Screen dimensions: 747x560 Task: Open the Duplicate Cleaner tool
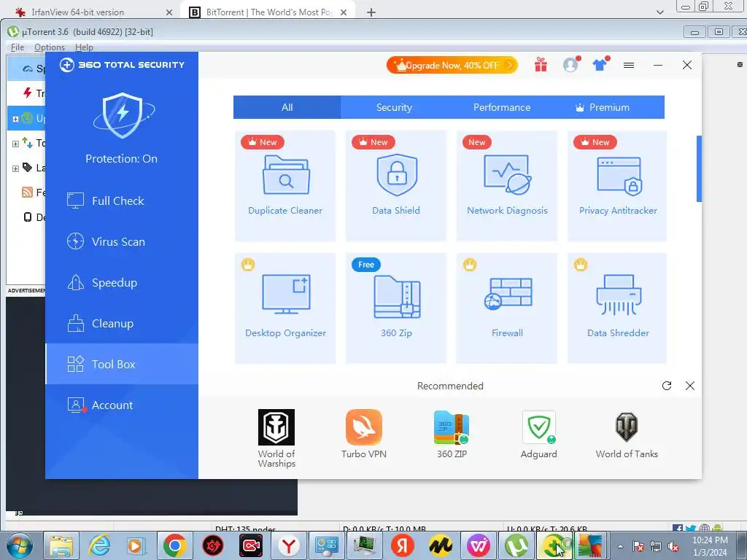pos(285,186)
